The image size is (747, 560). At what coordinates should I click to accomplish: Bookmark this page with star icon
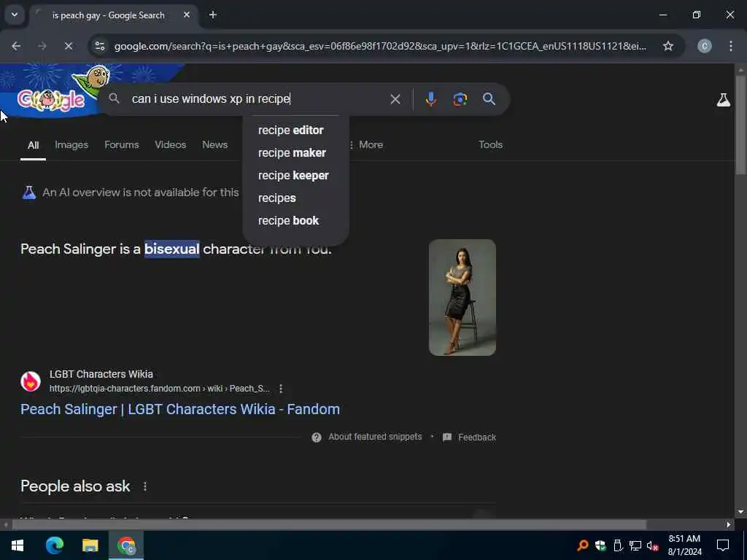point(668,46)
